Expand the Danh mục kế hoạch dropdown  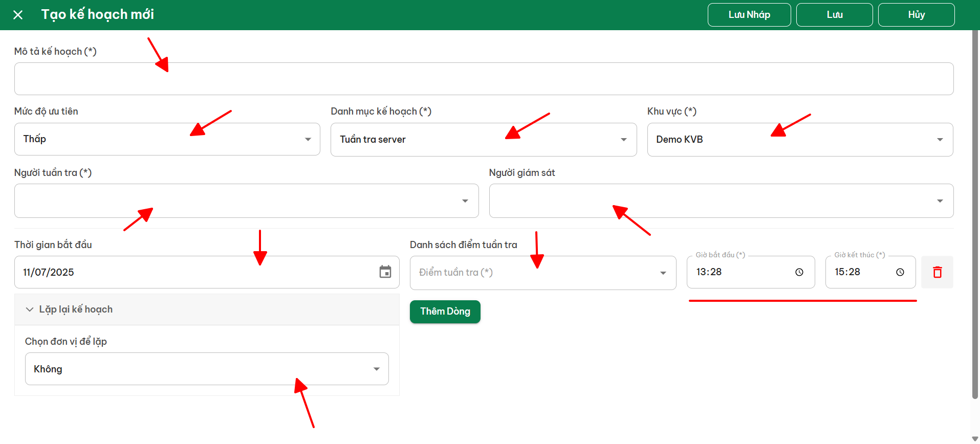(x=484, y=140)
